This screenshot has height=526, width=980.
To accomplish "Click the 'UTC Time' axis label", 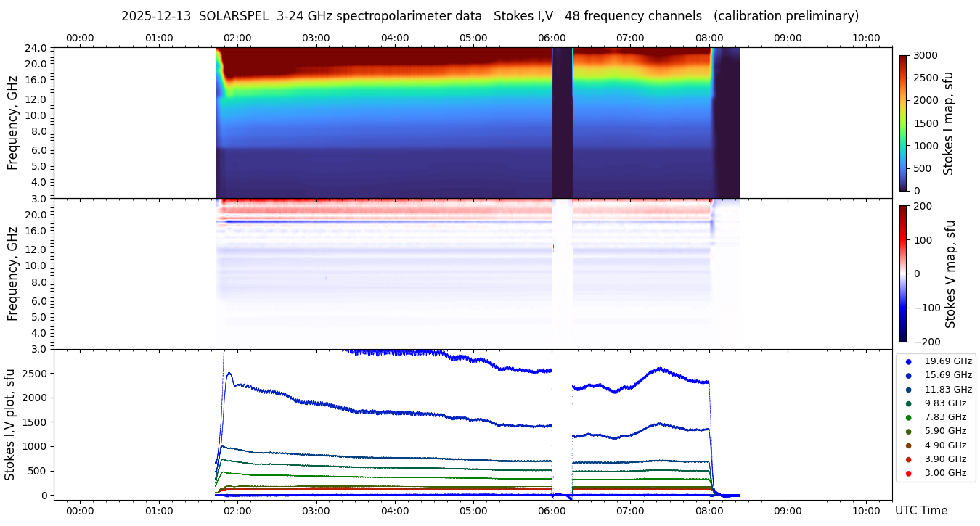I will 920,511.
